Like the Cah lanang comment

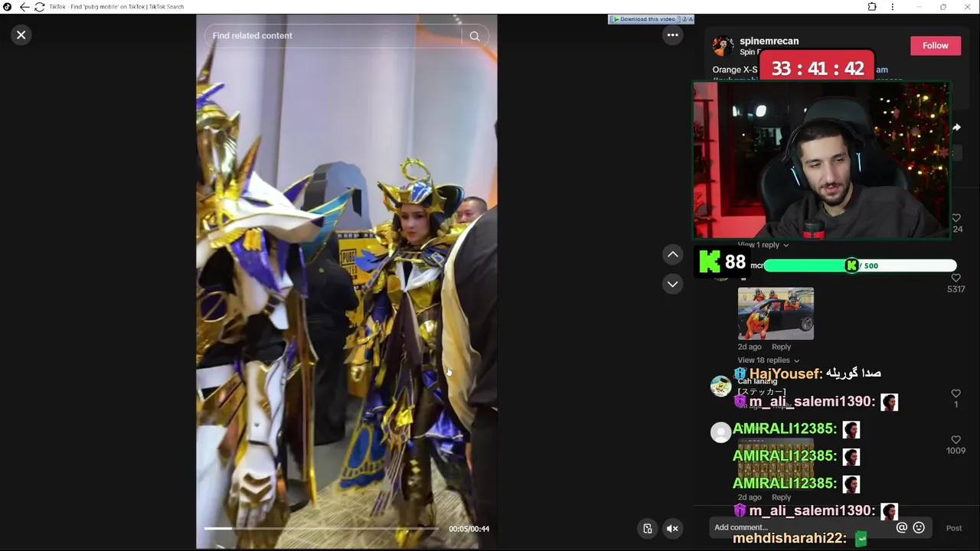[955, 393]
